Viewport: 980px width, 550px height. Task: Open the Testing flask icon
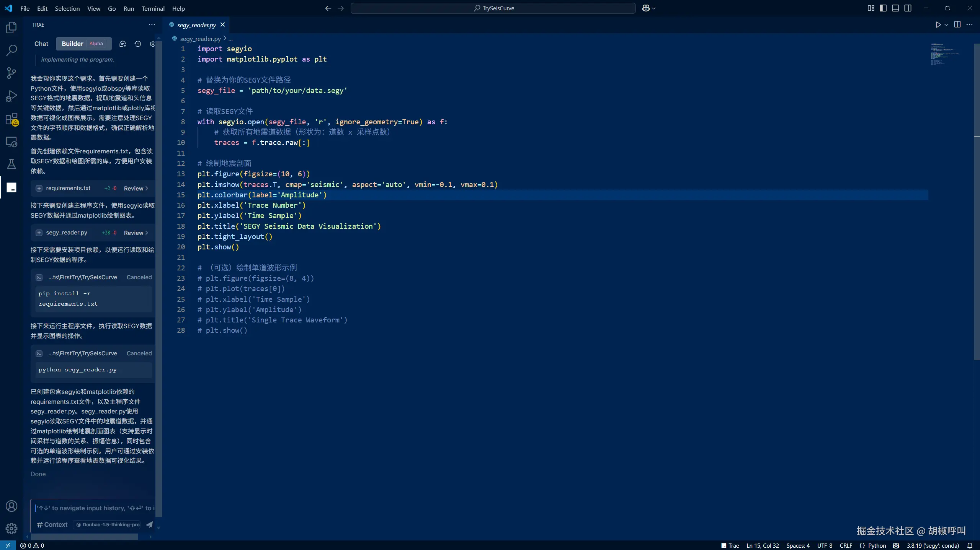click(11, 164)
